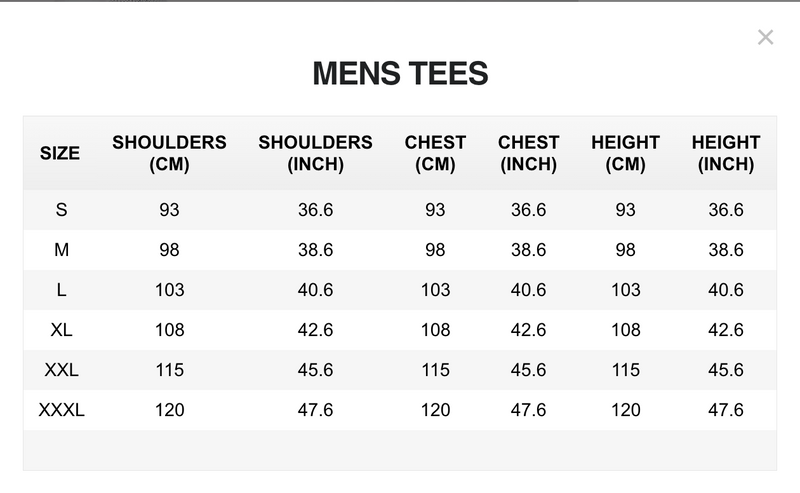Viewport: 800px width, 493px height.
Task: Click the CHEST (CM) column header
Action: coord(435,154)
